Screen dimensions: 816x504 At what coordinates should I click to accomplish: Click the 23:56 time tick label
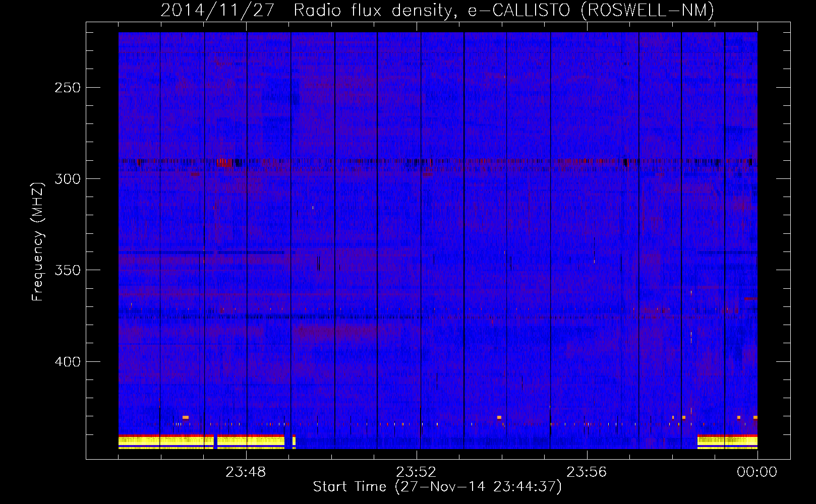click(587, 472)
